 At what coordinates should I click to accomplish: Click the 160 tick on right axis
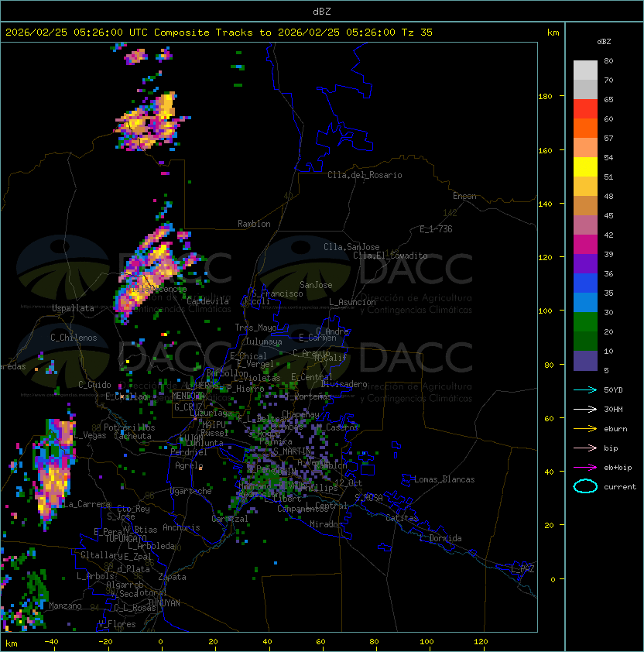[546, 150]
